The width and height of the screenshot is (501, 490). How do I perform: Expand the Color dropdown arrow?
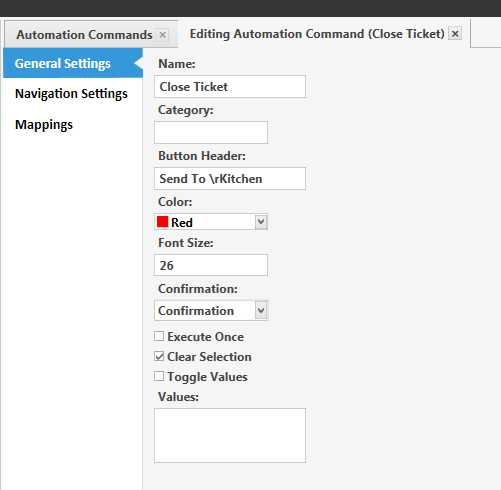[x=261, y=222]
